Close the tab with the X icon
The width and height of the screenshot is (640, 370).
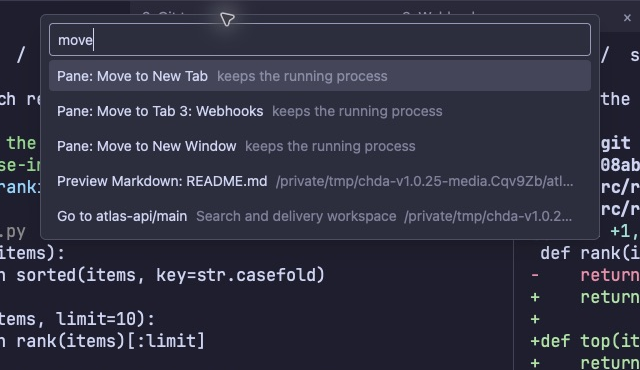point(627,18)
